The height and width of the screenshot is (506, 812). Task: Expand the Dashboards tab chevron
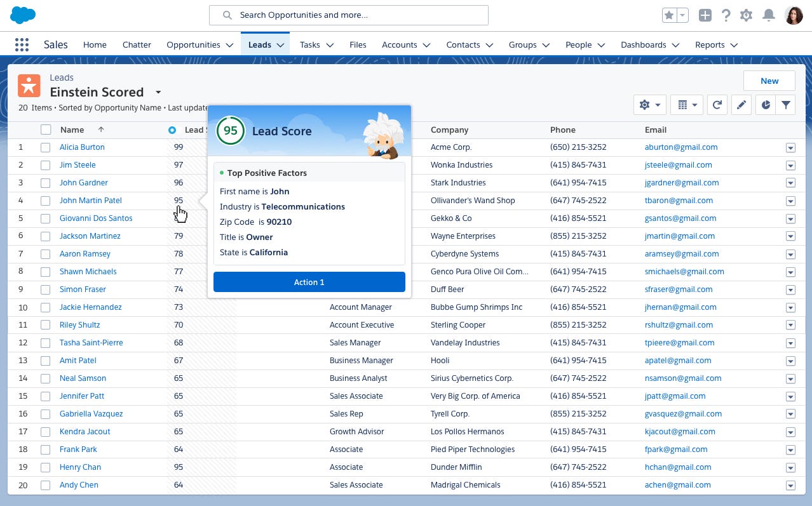coord(675,45)
